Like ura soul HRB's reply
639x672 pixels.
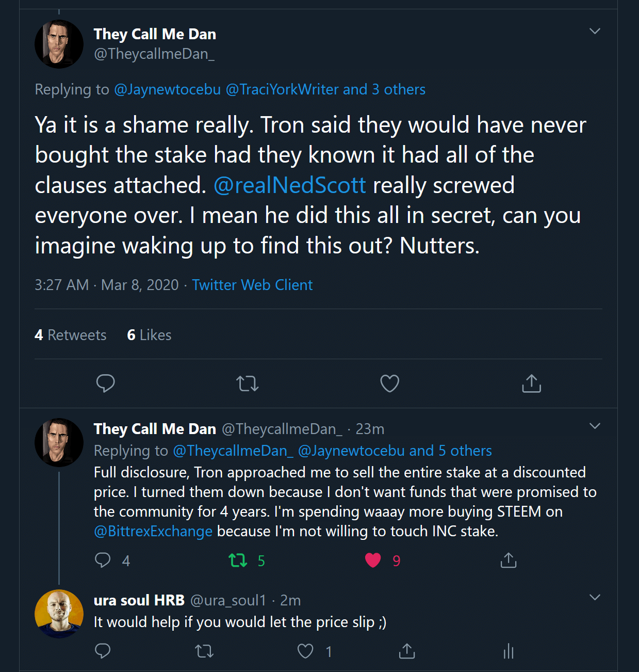tap(305, 651)
